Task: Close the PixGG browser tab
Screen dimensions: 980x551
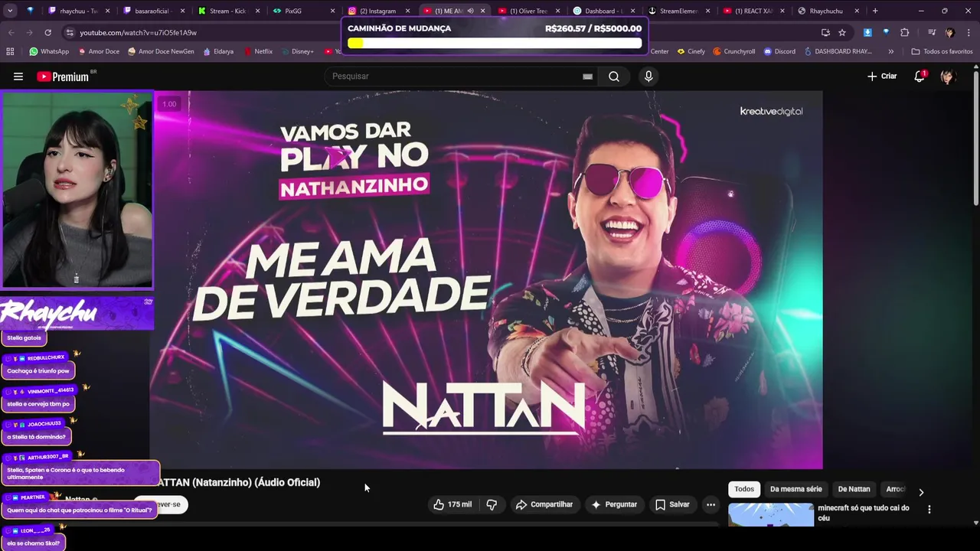Action: point(332,11)
